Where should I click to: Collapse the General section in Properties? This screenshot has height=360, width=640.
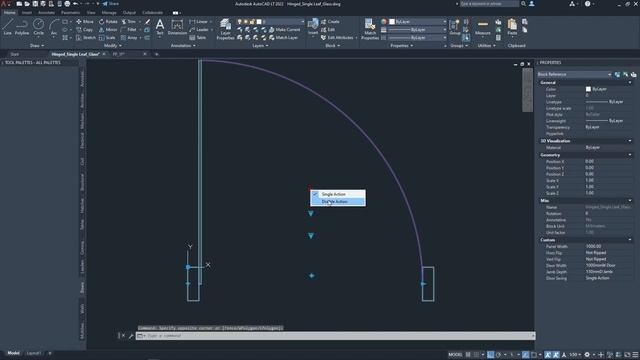pyautogui.click(x=630, y=82)
